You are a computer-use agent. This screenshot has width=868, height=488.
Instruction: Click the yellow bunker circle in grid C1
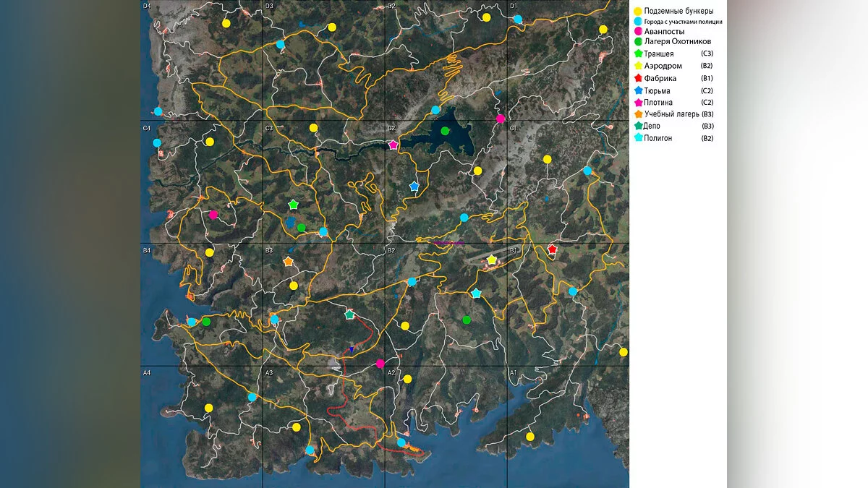click(x=548, y=159)
